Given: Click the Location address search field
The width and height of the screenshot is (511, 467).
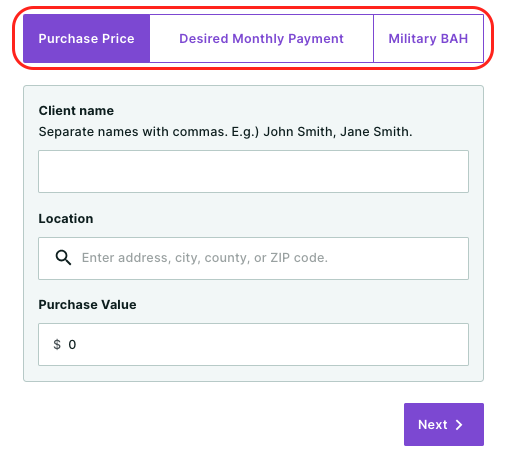Looking at the screenshot, I should (x=253, y=258).
